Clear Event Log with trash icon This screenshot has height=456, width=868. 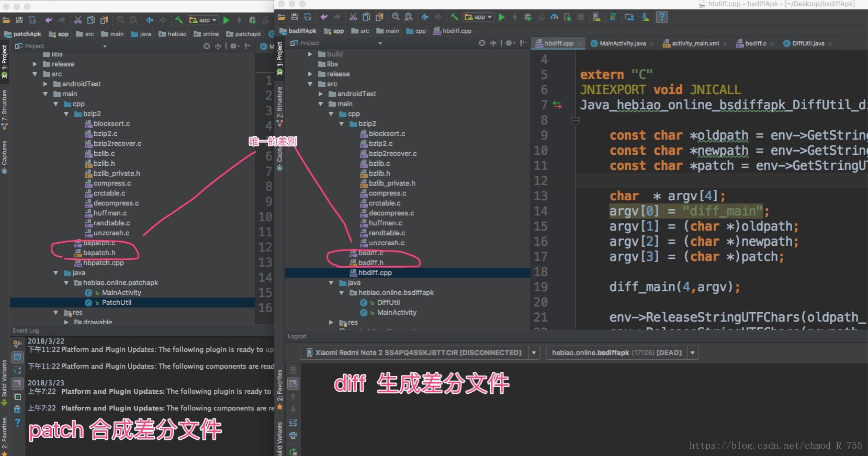(x=17, y=409)
